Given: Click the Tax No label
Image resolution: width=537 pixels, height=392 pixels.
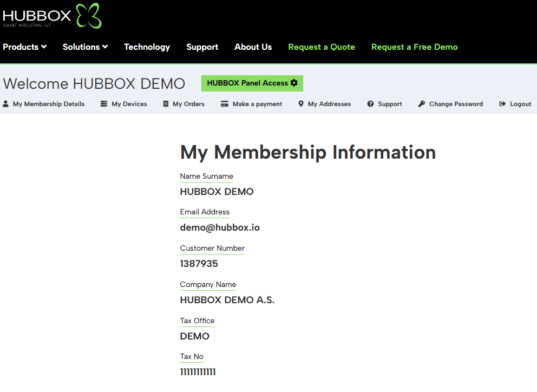Looking at the screenshot, I should (192, 356).
